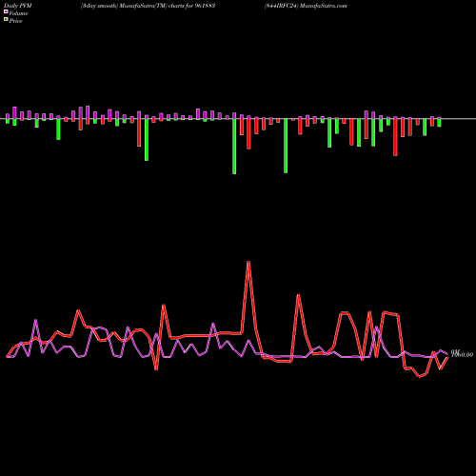The height and width of the screenshot is (476, 476).
Task: Click the tallest red price line peak
Action: [248, 262]
